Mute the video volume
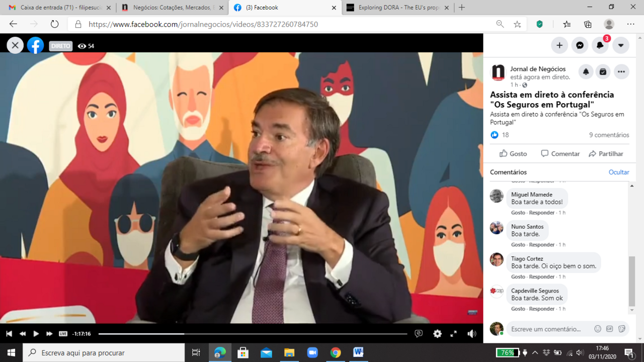Screen dimensions: 644x362 pos(471,333)
